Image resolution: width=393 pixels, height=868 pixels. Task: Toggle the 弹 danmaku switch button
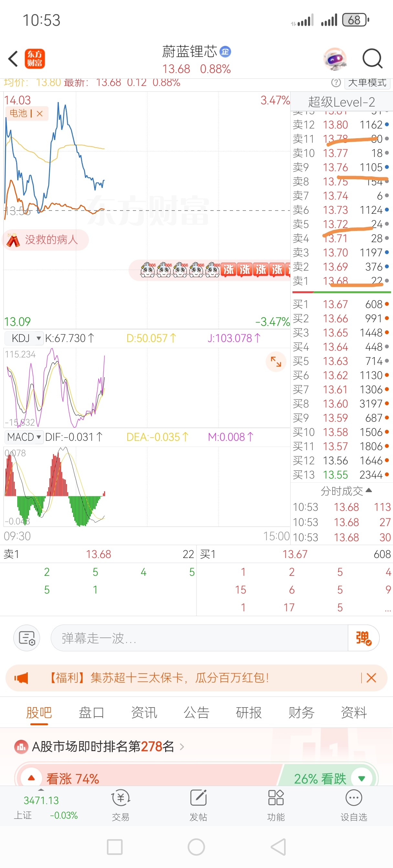363,638
